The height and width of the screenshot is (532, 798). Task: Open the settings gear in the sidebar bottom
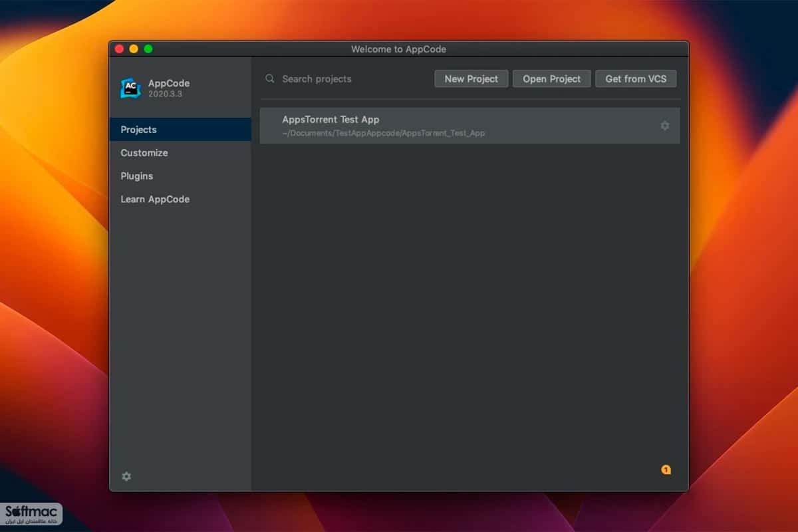coord(126,476)
